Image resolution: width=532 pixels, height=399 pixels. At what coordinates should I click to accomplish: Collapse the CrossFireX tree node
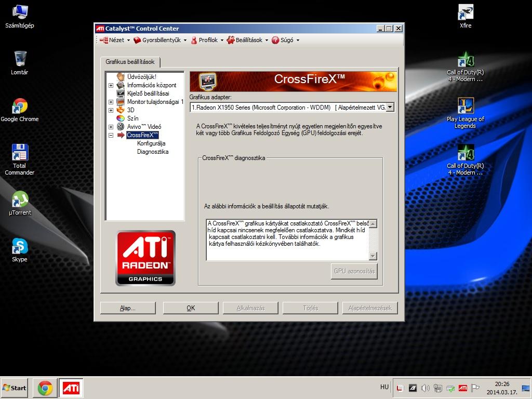coord(111,135)
